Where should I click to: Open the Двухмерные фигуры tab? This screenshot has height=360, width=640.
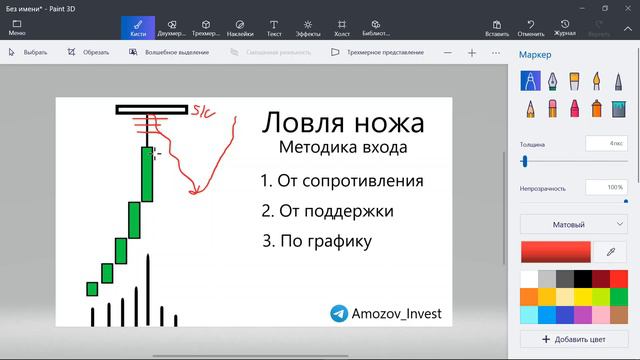click(x=172, y=28)
